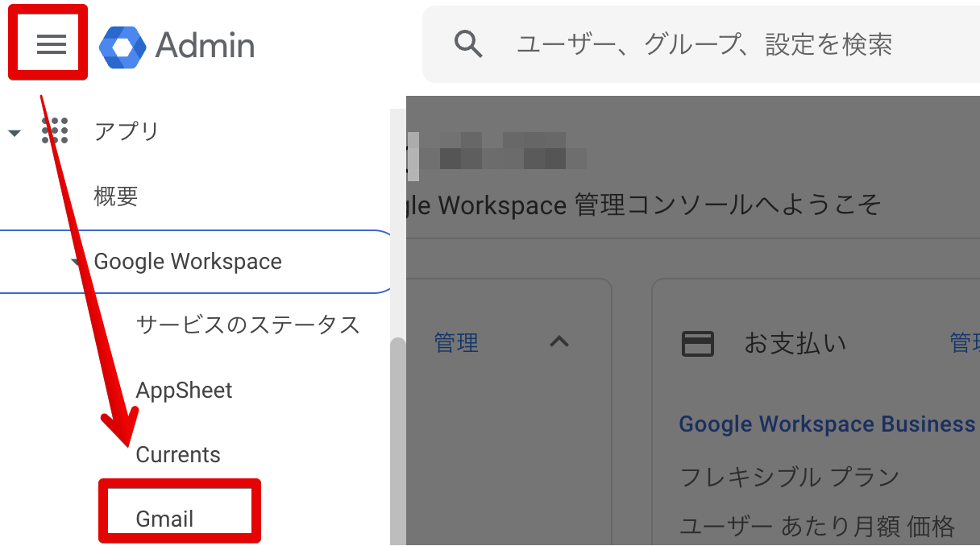980x546 pixels.
Task: Click the apps grid icon beside アプリ
Action: [55, 130]
